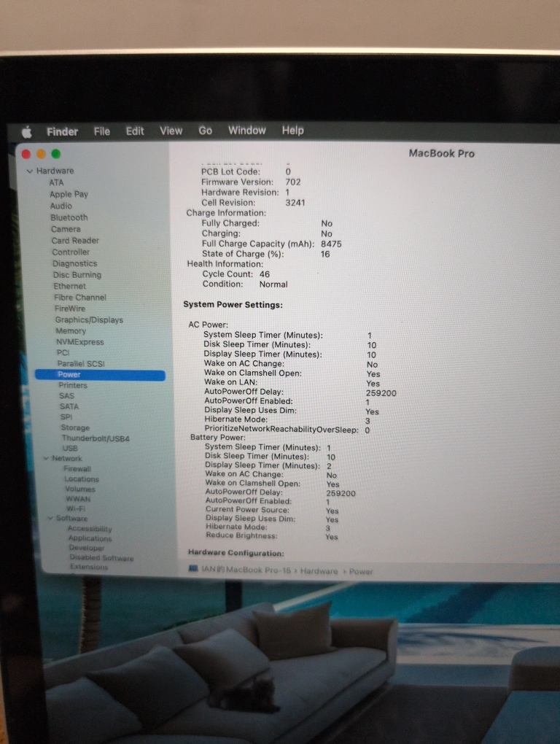The image size is (560, 744).
Task: Select Locations under Network
Action: click(x=82, y=478)
